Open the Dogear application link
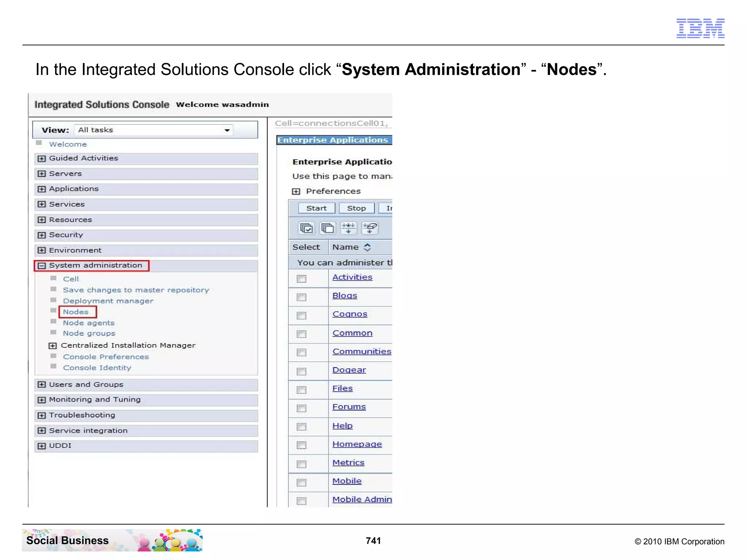This screenshot has width=747, height=560. coord(349,370)
